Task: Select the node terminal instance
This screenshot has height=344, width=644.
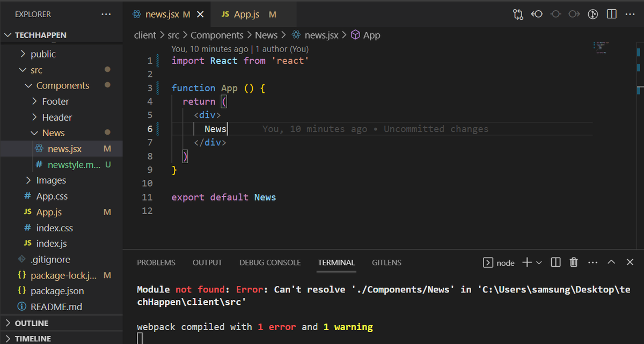Action: pos(499,262)
